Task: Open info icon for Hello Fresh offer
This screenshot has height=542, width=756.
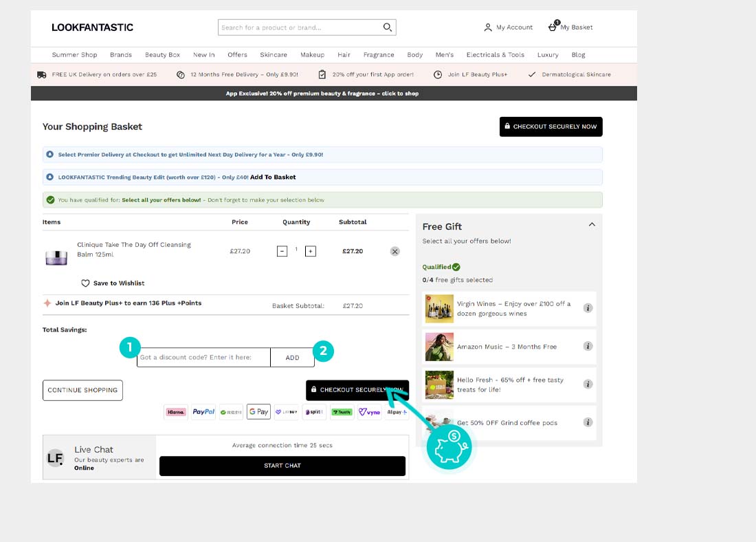Action: point(588,384)
